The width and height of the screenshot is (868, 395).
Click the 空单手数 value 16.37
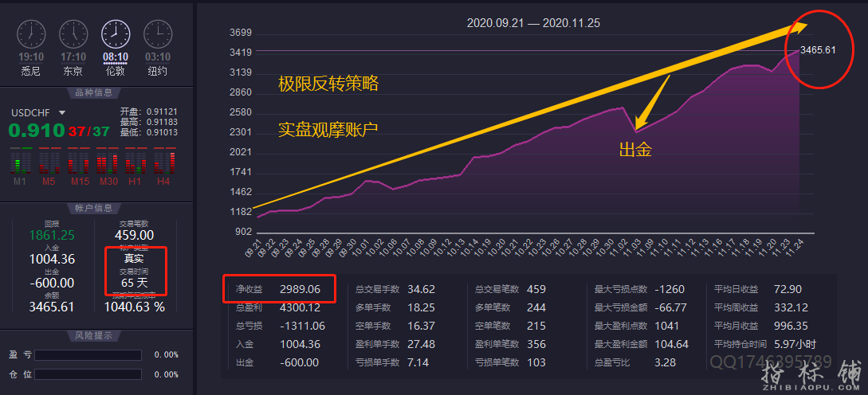(422, 325)
